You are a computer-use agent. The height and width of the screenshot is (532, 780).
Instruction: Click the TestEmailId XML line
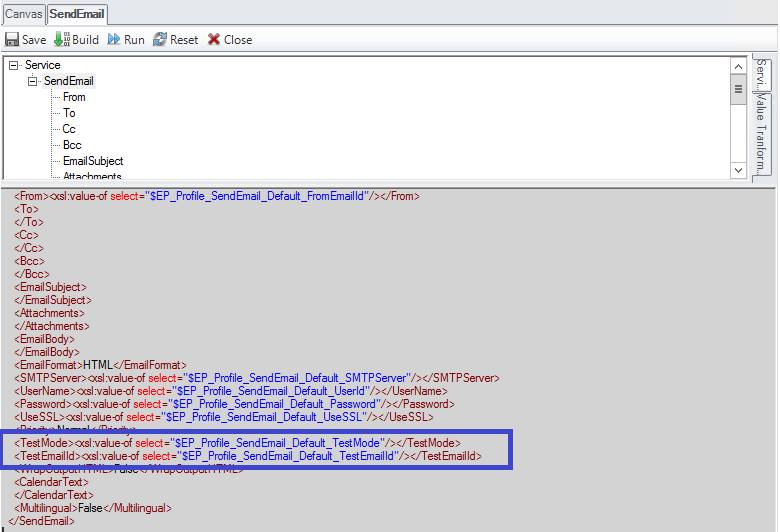click(x=248, y=456)
